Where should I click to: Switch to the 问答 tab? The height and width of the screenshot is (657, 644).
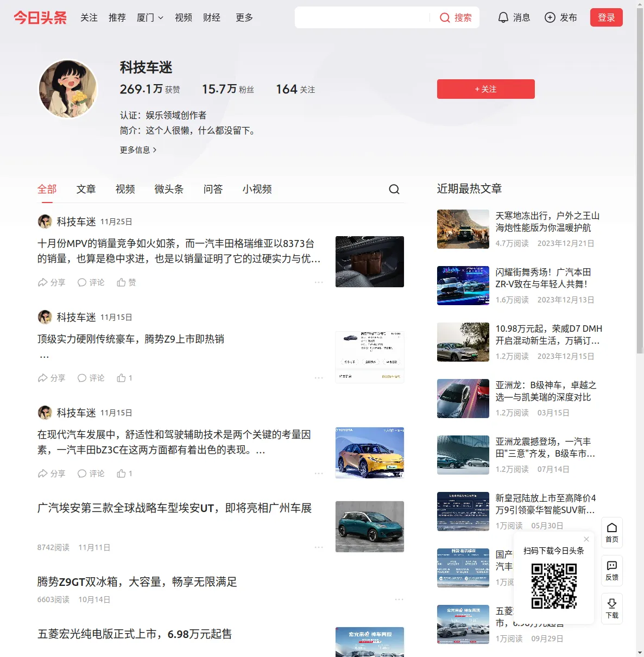[213, 189]
